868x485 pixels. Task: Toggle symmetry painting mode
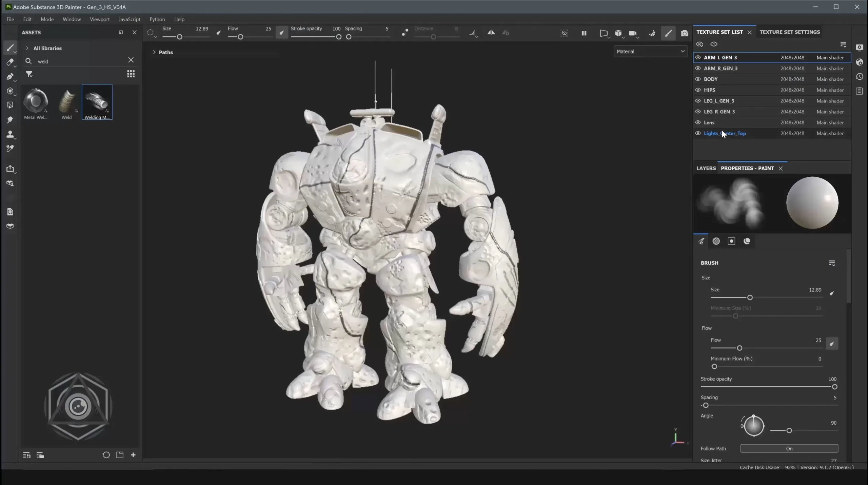tap(491, 33)
